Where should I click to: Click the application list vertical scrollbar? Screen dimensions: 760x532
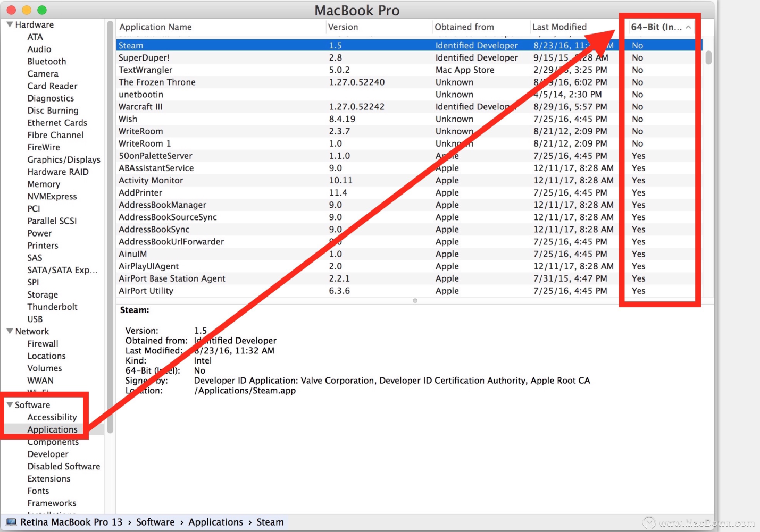pos(708,57)
